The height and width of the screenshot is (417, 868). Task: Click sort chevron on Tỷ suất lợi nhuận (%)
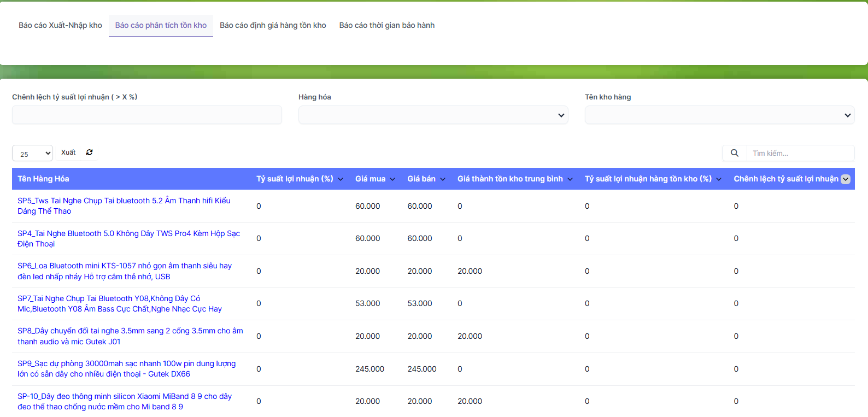click(341, 179)
